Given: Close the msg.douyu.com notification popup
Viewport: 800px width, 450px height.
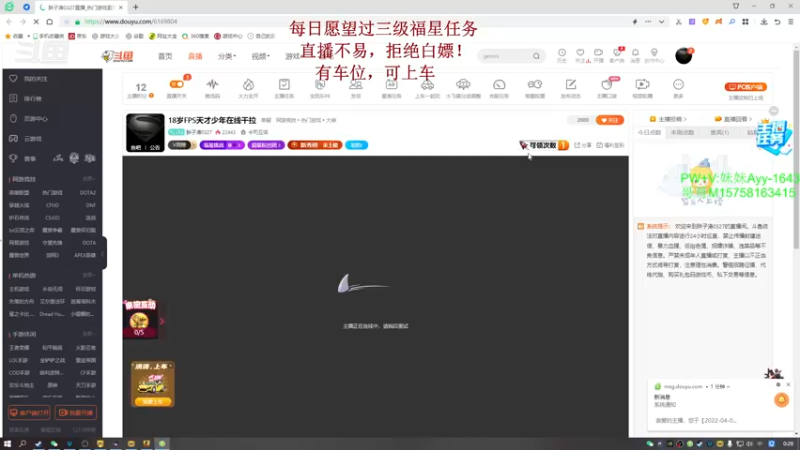Looking at the screenshot, I should click(788, 385).
